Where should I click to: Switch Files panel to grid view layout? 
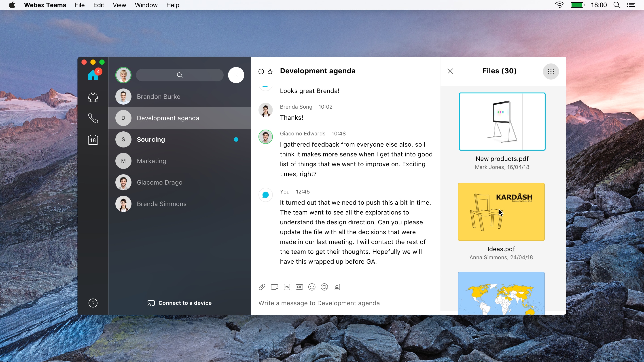click(551, 72)
